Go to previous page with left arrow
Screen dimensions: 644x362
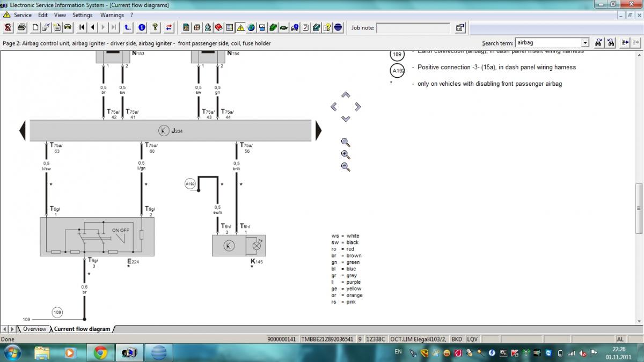point(92,27)
